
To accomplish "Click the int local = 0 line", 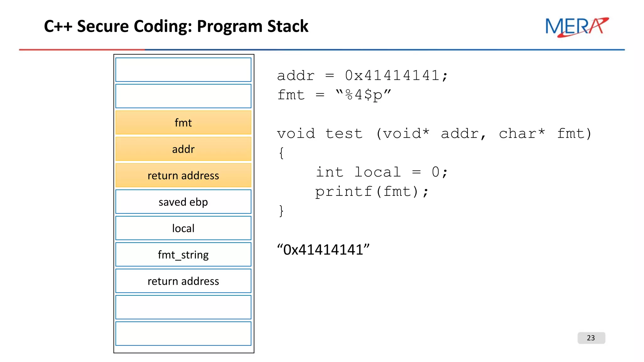I will point(381,172).
